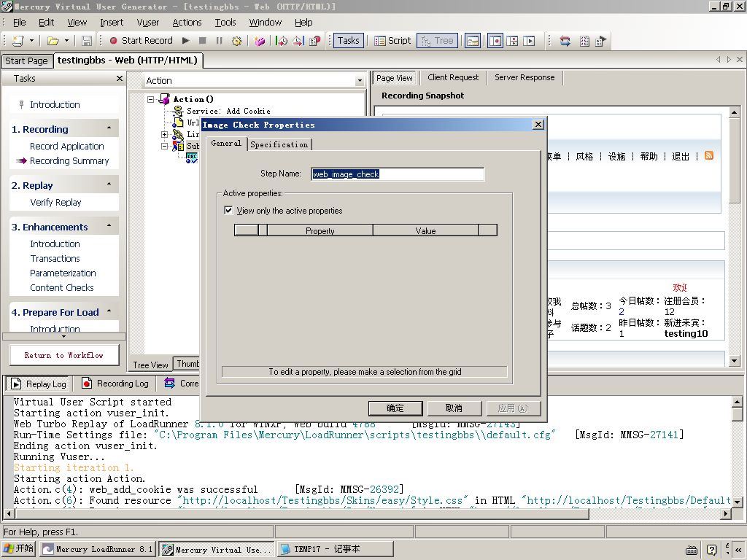The width and height of the screenshot is (747, 560).
Task: Click the last toolbar icon with black arrow
Action: [601, 41]
